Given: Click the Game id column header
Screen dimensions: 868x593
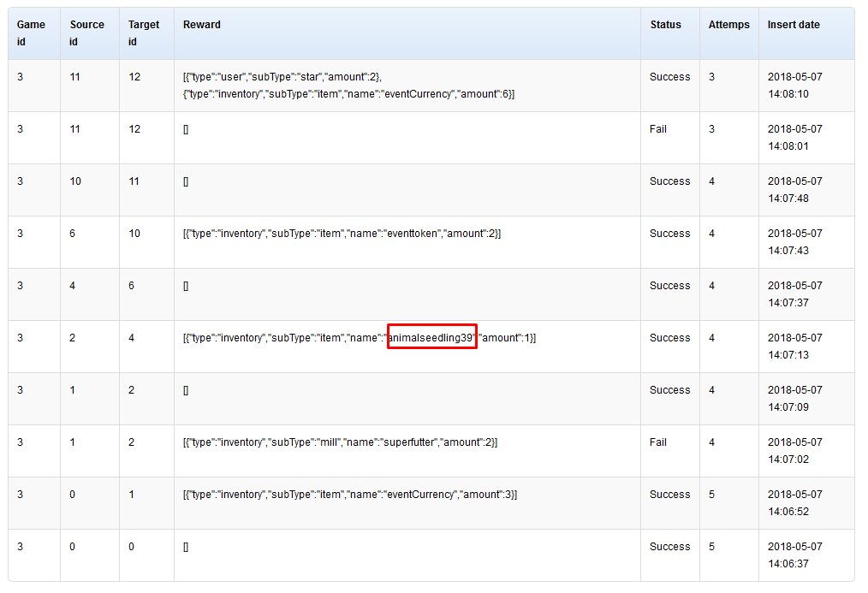Looking at the screenshot, I should pyautogui.click(x=32, y=33).
